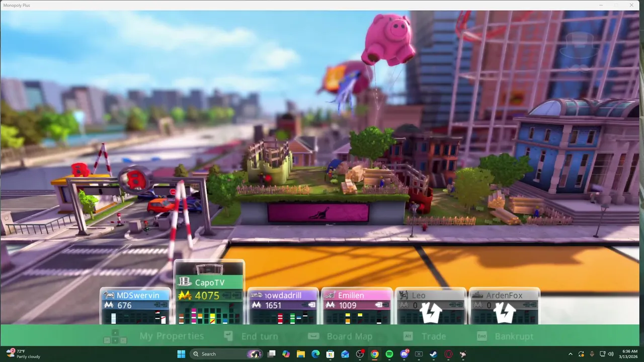Click Emilien's token icon
This screenshot has width=644, height=362.
(x=331, y=296)
